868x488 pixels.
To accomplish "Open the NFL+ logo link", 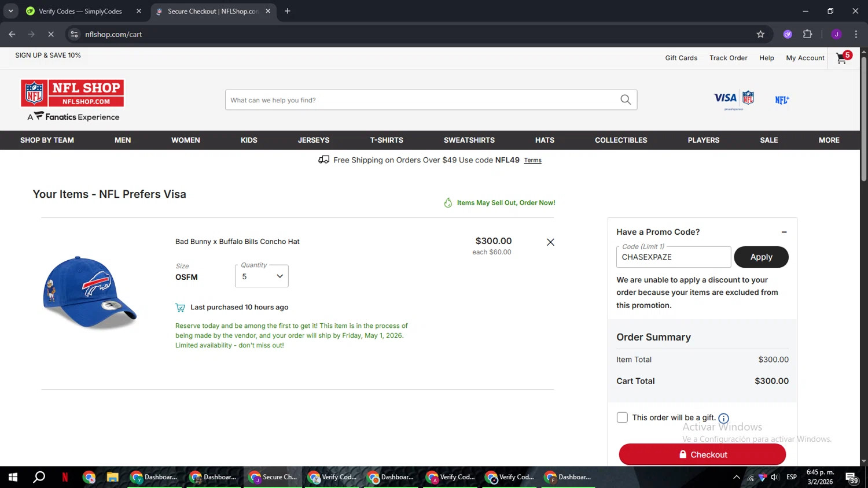I will [x=782, y=100].
